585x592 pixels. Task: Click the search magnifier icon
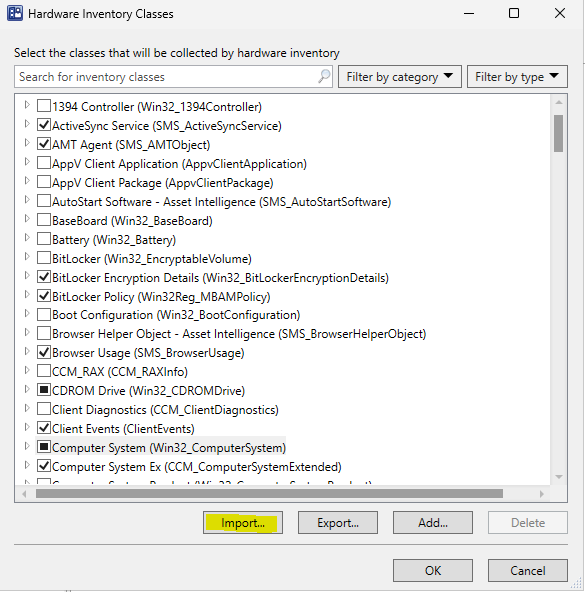[x=324, y=76]
